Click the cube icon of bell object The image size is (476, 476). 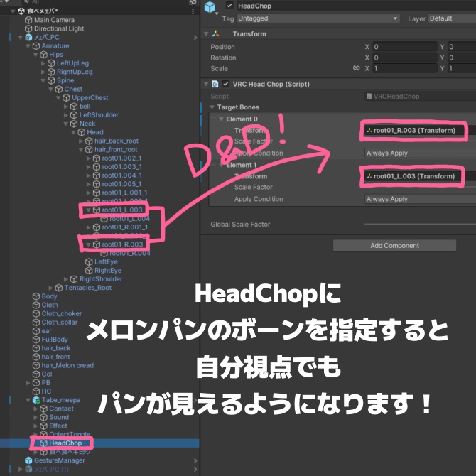pyautogui.click(x=74, y=107)
